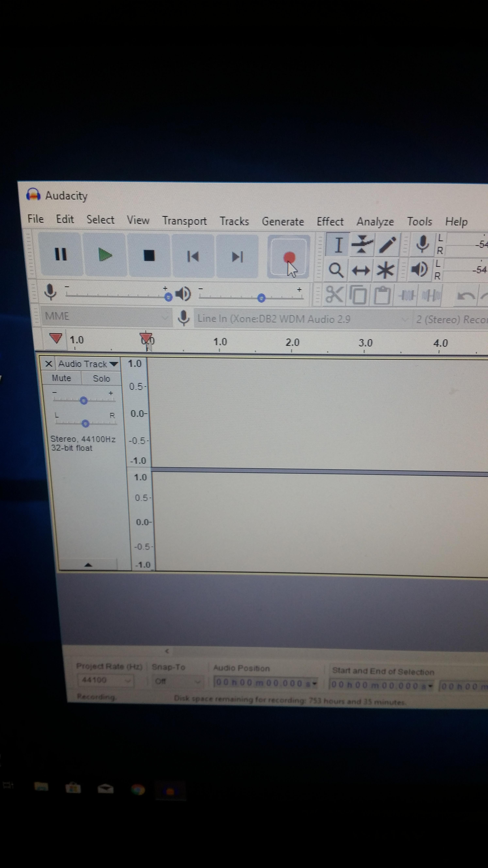The height and width of the screenshot is (868, 488).
Task: Open the Audio Track name dropdown menu
Action: (88, 364)
